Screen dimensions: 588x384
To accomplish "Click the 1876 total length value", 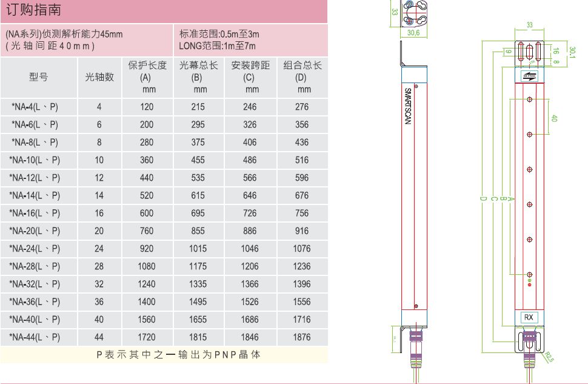I will tap(301, 337).
